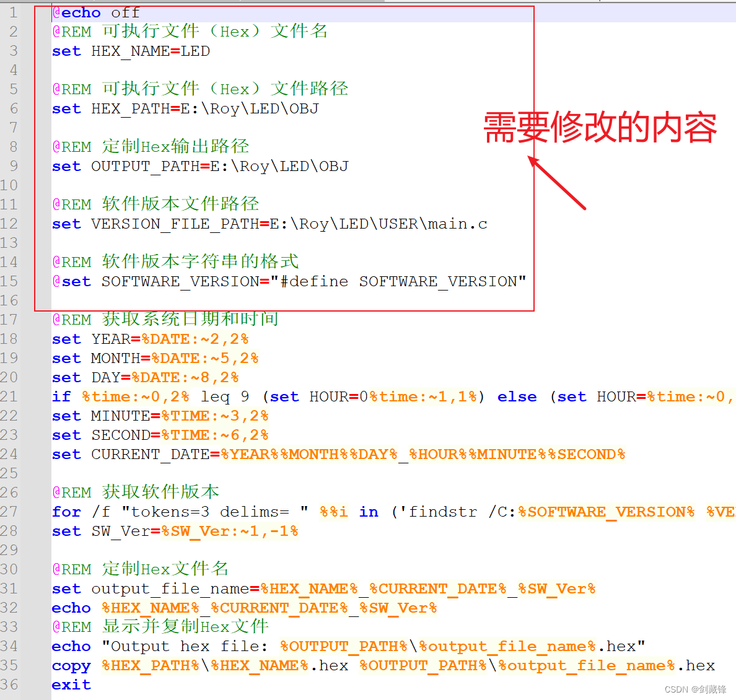Click the @REM comment on line 5

(x=200, y=89)
